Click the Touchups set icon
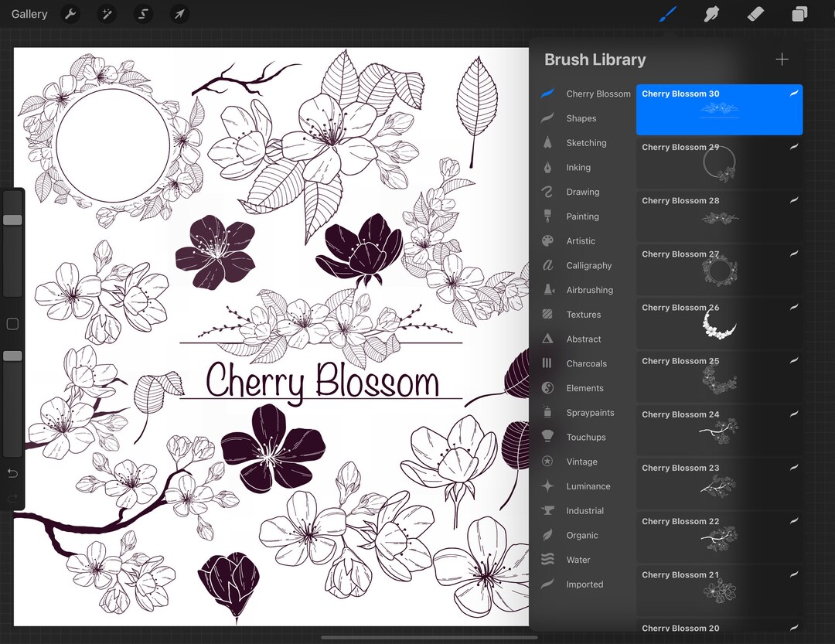 (x=547, y=437)
